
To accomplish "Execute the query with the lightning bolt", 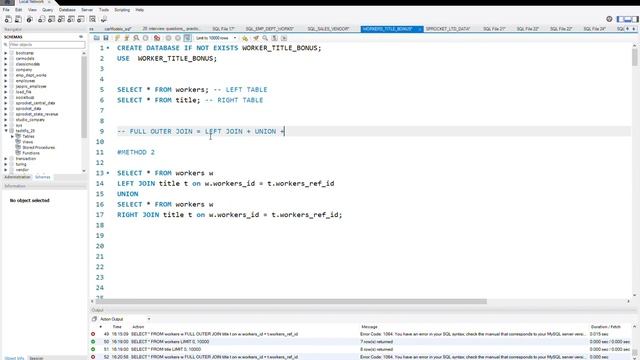I will click(117, 38).
